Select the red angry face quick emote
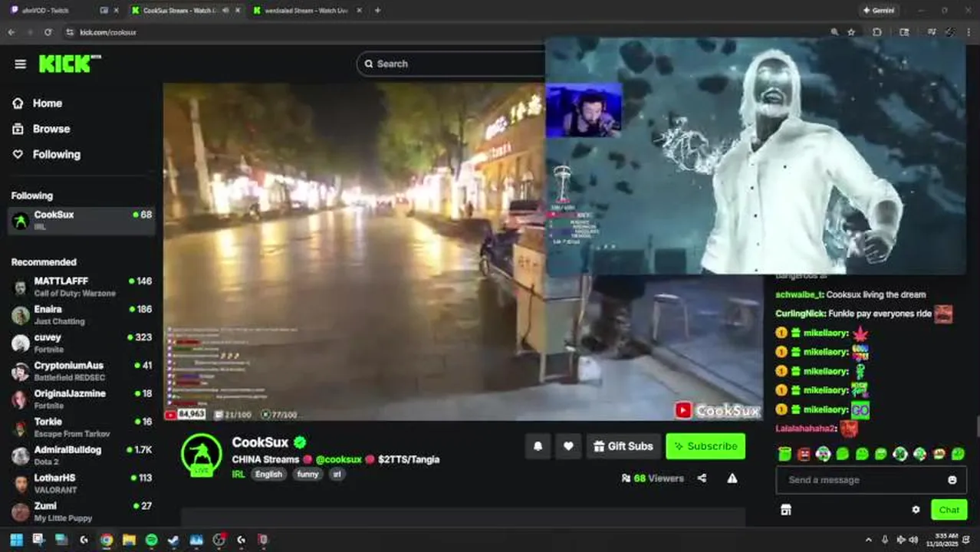 click(804, 454)
